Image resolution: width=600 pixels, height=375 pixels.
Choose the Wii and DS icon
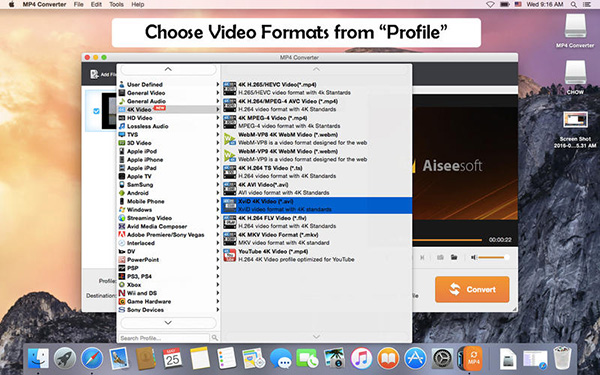(122, 293)
